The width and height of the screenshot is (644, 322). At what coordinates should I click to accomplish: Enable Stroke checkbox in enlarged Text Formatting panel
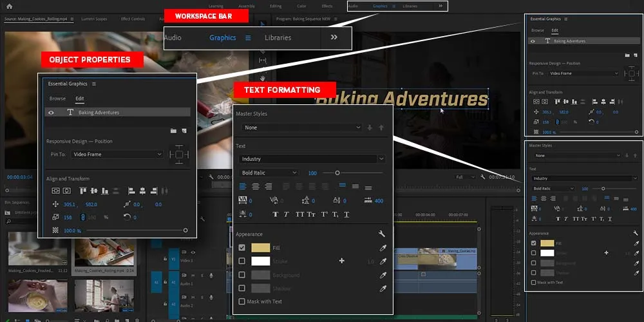point(242,261)
